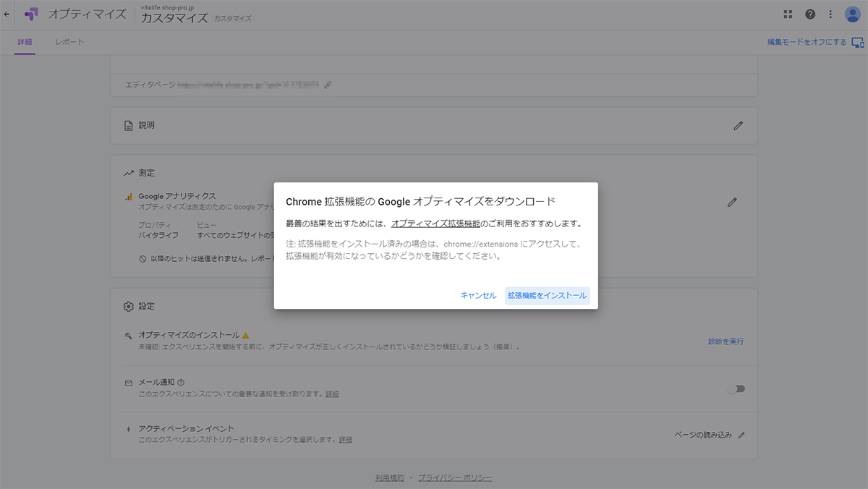Click the 設定 gear icon
The image size is (868, 489).
point(129,307)
